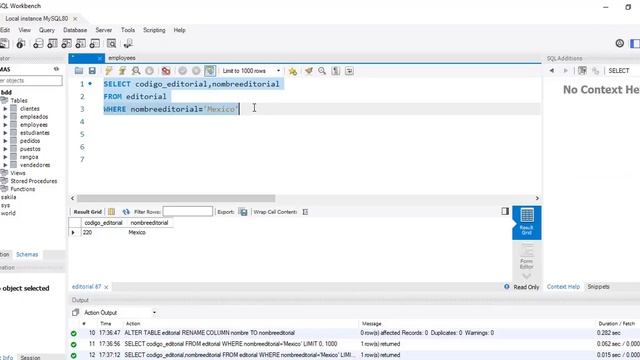Open the Snippets tab
Screen dimensions: 640x360
(x=598, y=287)
